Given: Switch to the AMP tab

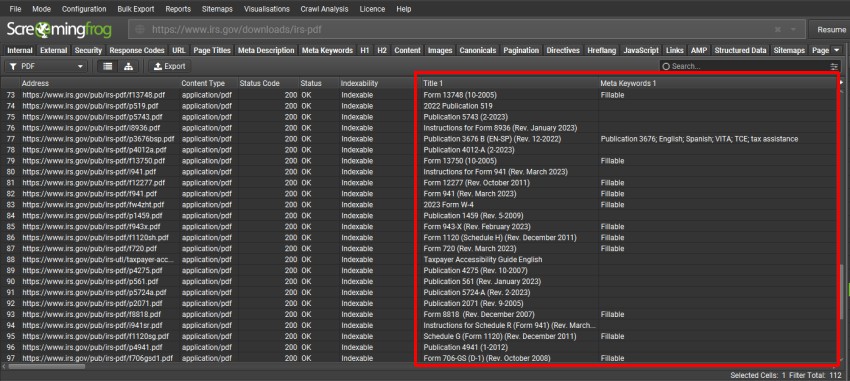Looking at the screenshot, I should 699,50.
